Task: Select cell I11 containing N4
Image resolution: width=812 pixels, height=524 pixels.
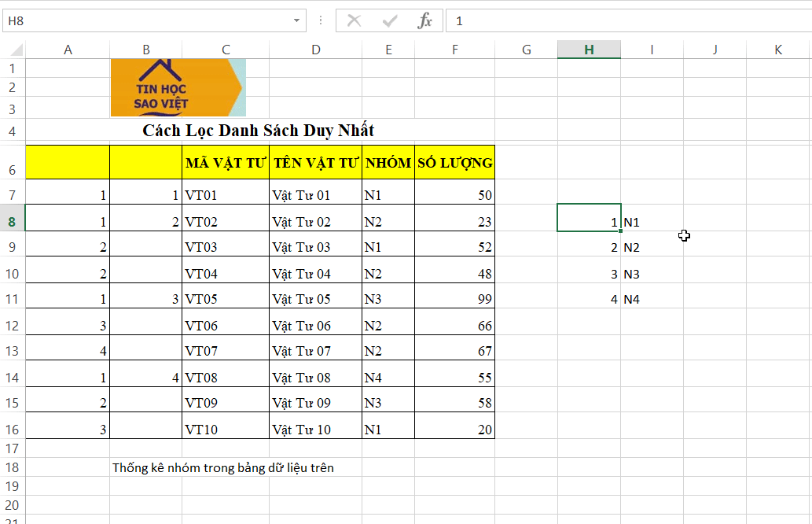Action: 652,299
